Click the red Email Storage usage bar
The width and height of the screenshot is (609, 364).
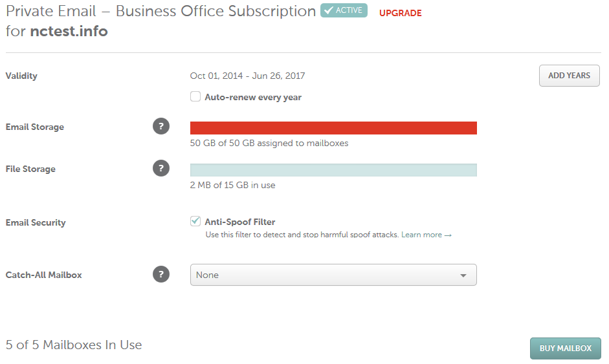(333, 128)
